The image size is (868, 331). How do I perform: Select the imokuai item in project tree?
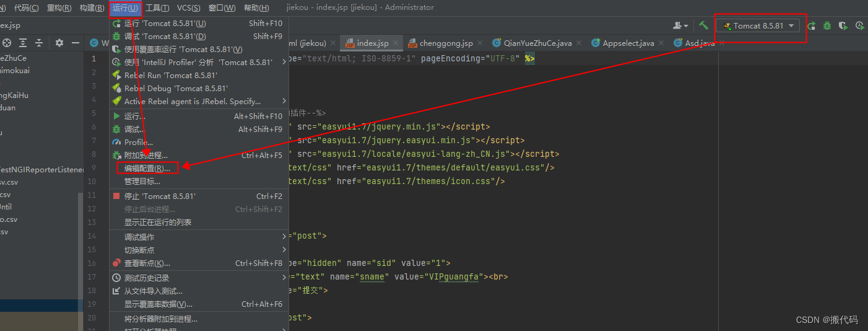[15, 71]
